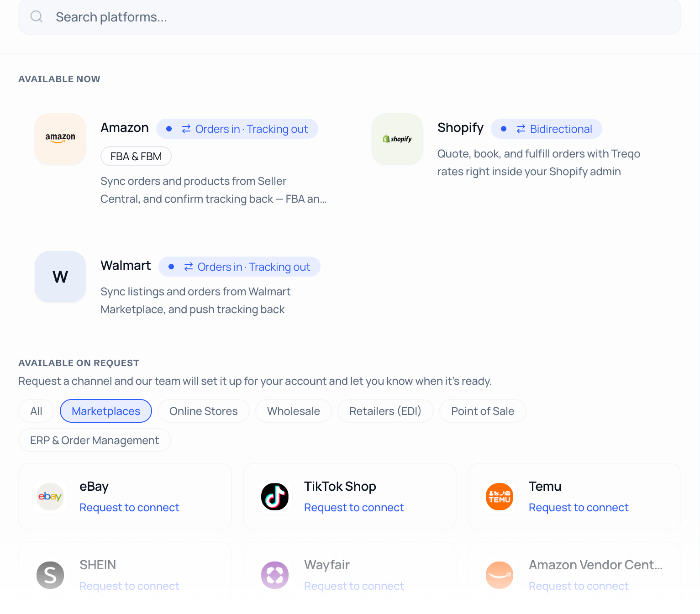Screen dimensions: 700x614
Task: Request to connect eBay
Action: tap(129, 508)
